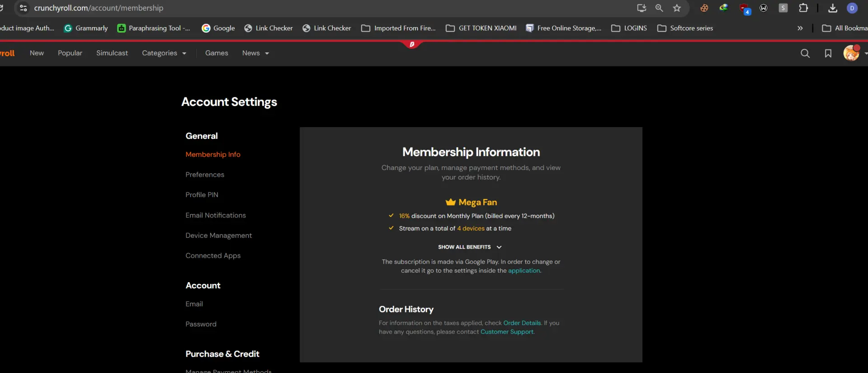
Task: Click the 'Purchase & Credit' section heading
Action: tap(222, 354)
